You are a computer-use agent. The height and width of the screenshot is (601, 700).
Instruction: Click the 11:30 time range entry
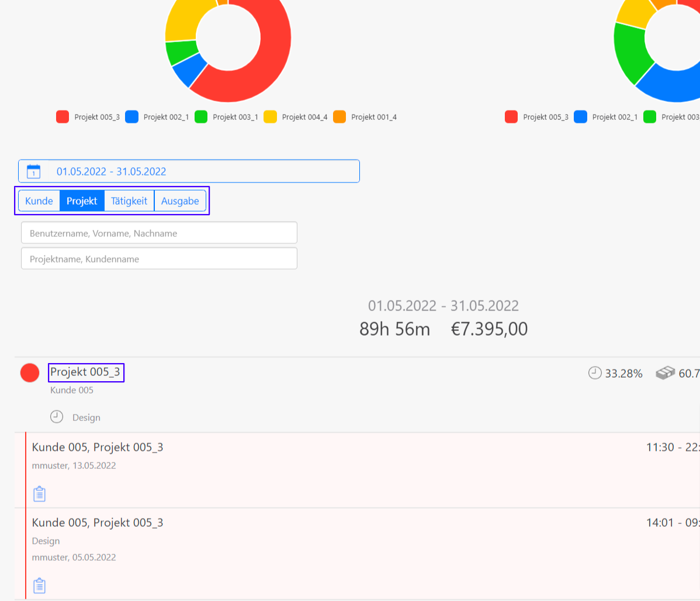[673, 447]
